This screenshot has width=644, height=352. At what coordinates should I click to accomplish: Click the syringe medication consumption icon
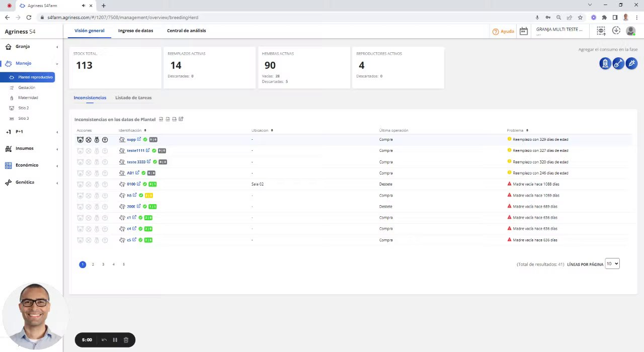(631, 63)
